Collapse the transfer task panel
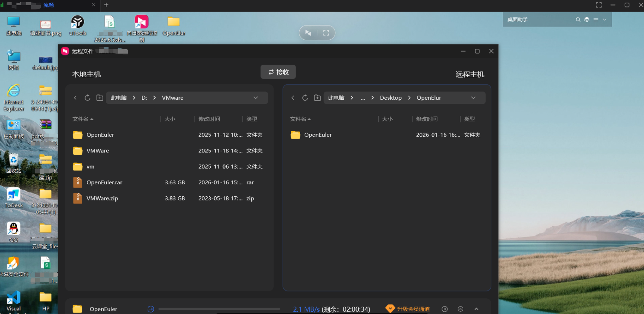Screen dimensions: 644x314 click(x=476, y=309)
